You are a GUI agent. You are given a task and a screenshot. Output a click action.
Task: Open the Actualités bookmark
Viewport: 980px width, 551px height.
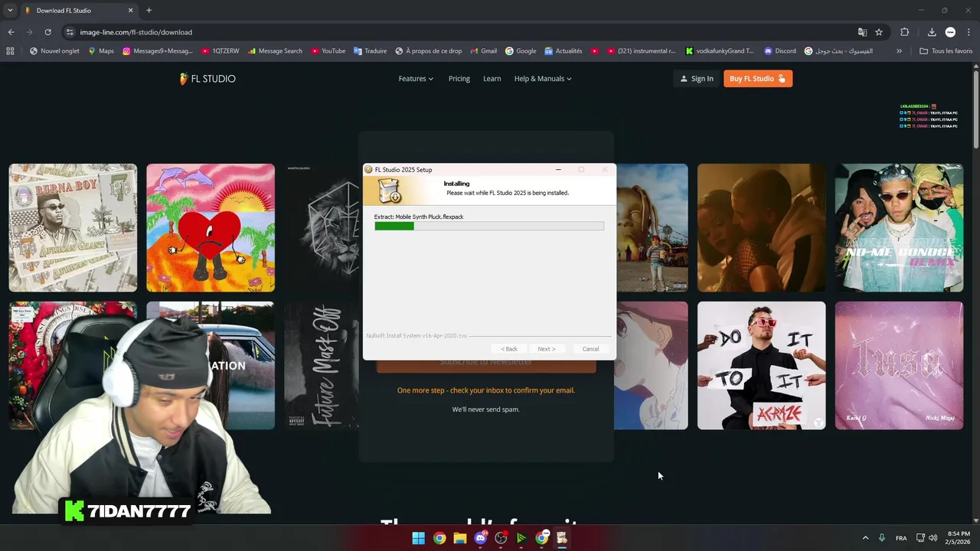(563, 51)
